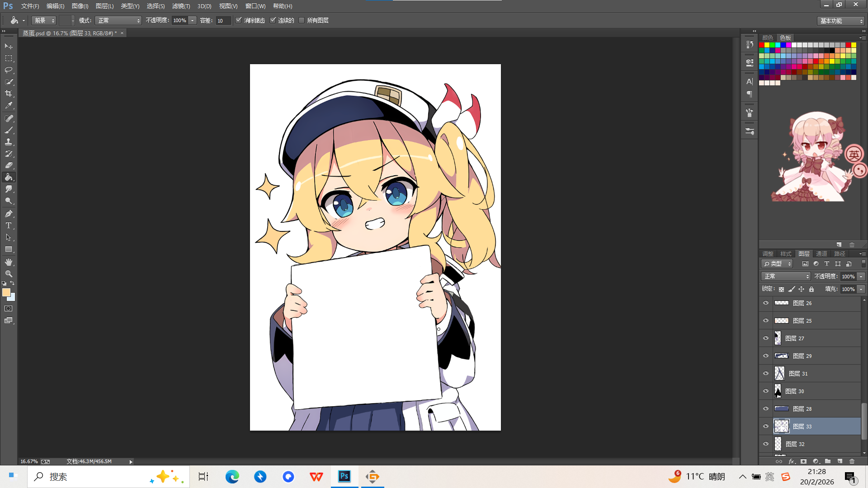
Task: Select the Quick Selection tool
Action: [9, 81]
